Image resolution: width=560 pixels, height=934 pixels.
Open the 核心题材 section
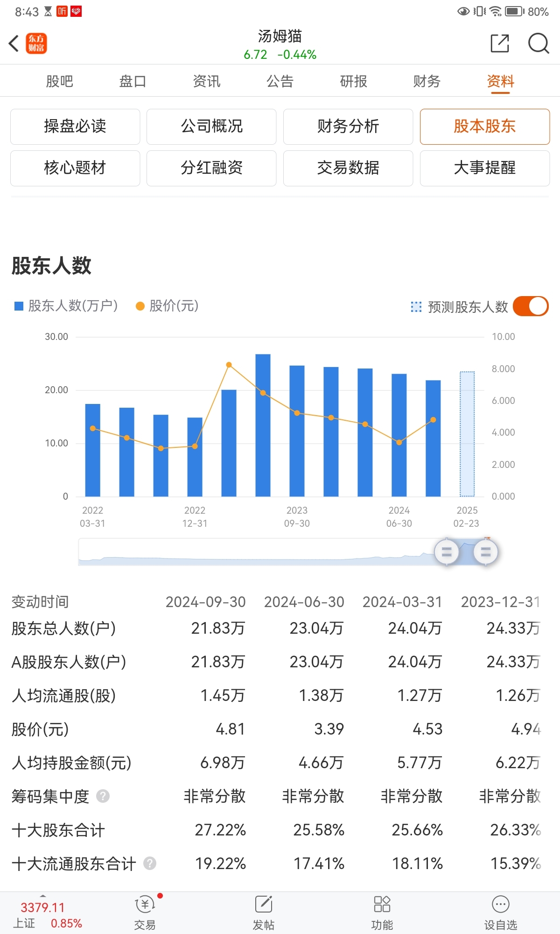75,168
